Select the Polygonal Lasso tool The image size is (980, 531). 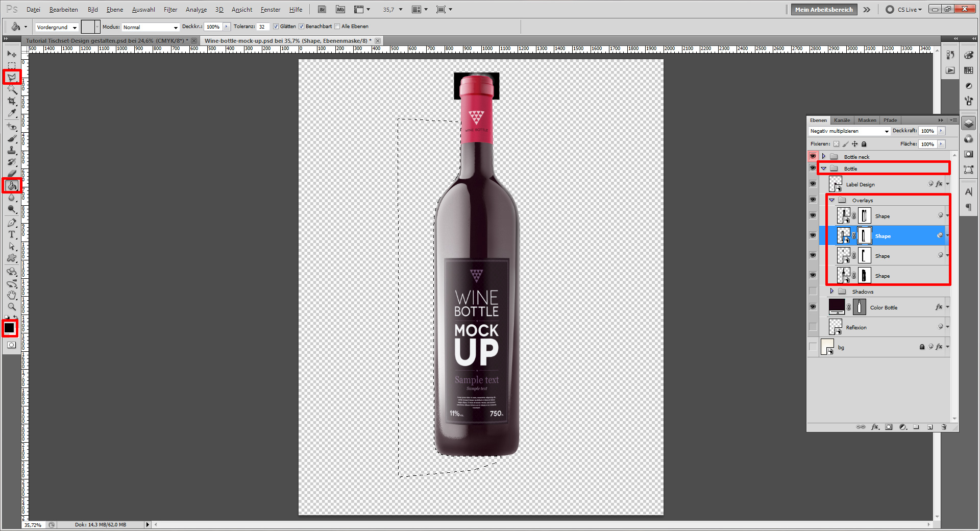[x=11, y=77]
